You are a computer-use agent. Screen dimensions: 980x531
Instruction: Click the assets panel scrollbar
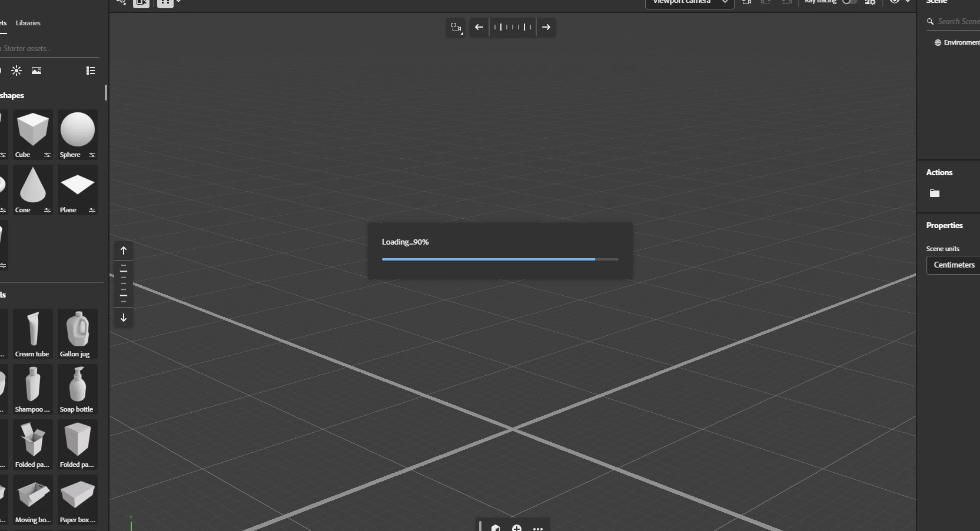click(x=105, y=92)
